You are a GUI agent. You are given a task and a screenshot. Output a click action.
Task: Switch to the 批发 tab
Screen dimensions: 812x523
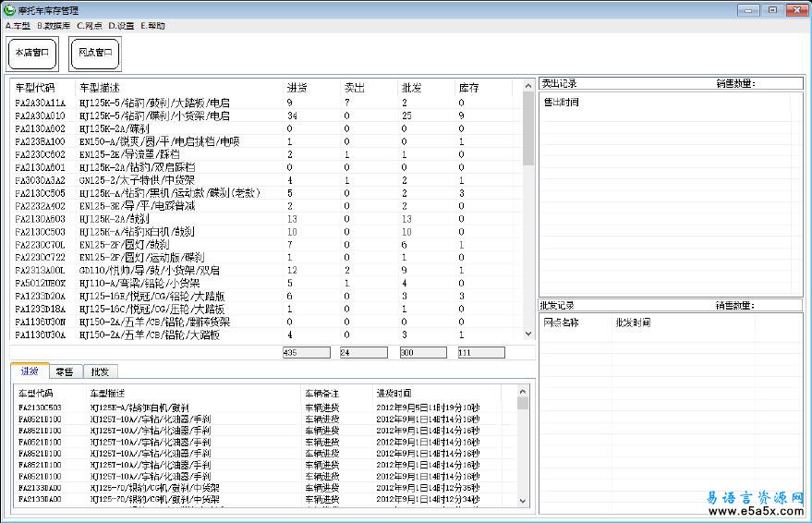[x=99, y=371]
